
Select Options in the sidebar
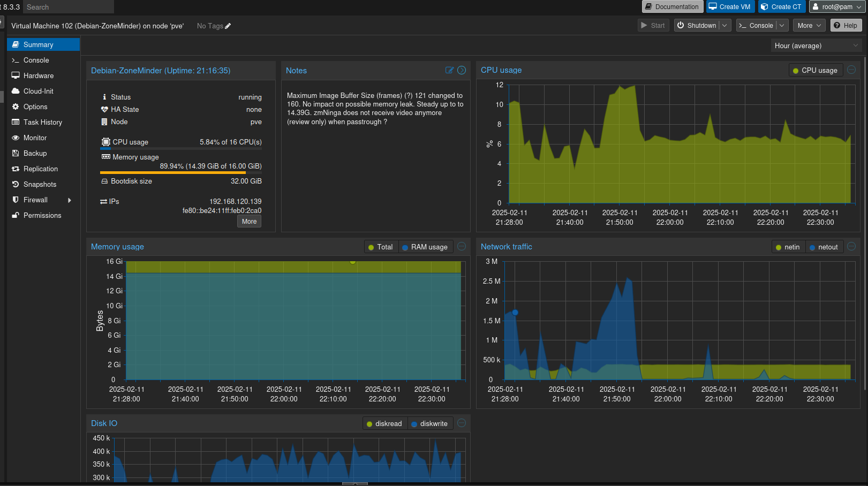click(x=43, y=107)
